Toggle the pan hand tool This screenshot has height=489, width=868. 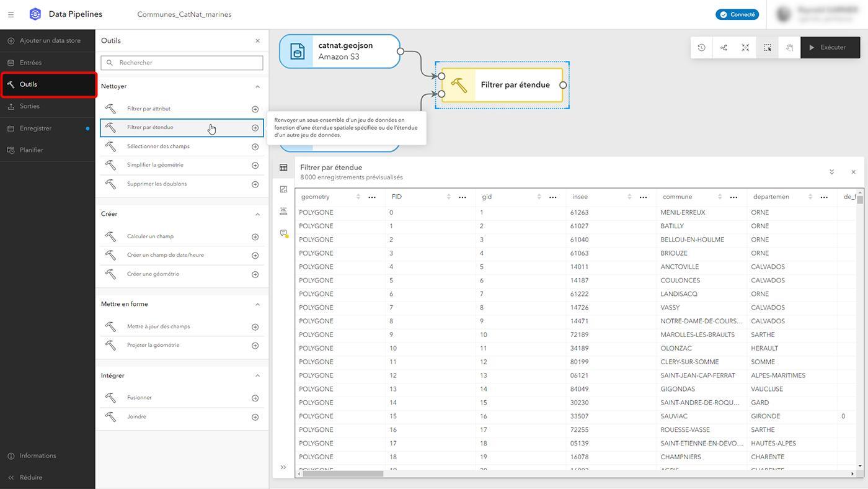pos(789,48)
